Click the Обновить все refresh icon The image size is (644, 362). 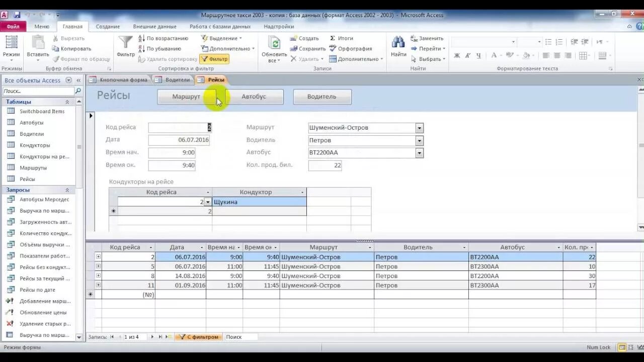point(274,42)
